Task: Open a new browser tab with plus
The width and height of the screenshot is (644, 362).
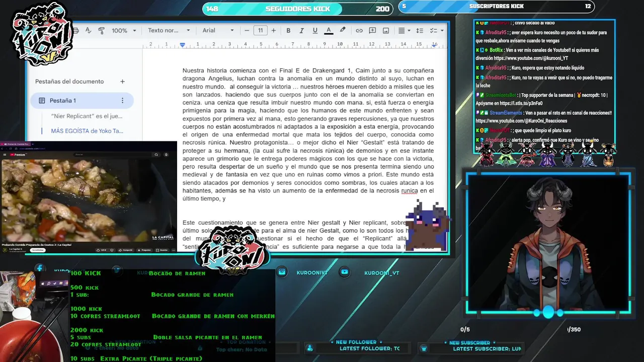Action: (33, 144)
